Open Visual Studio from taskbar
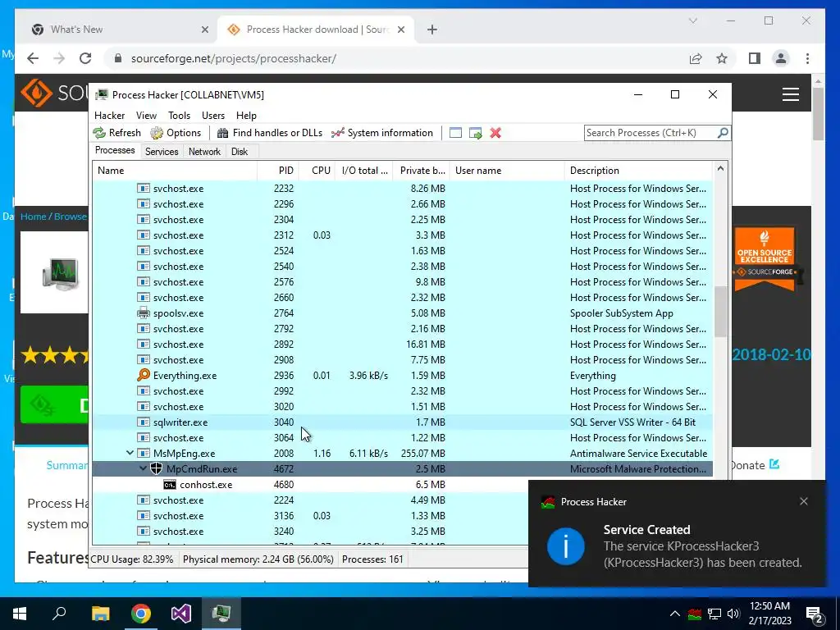The image size is (840, 630). [x=181, y=613]
